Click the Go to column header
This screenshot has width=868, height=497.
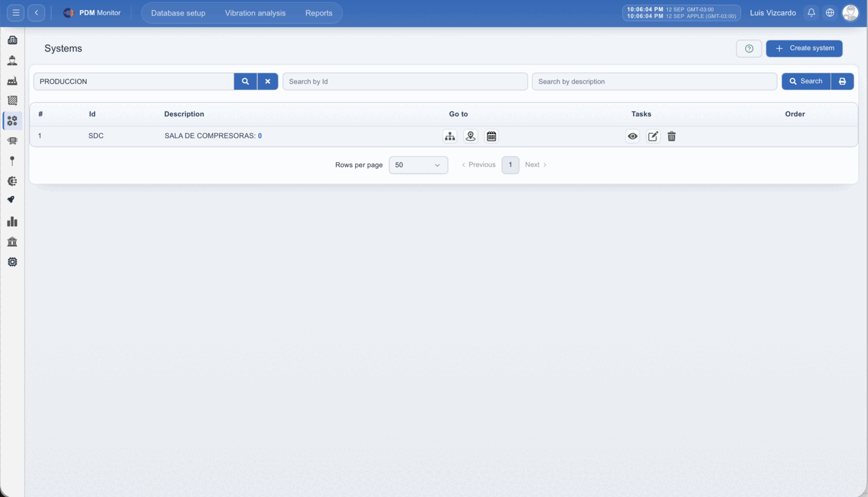(458, 114)
